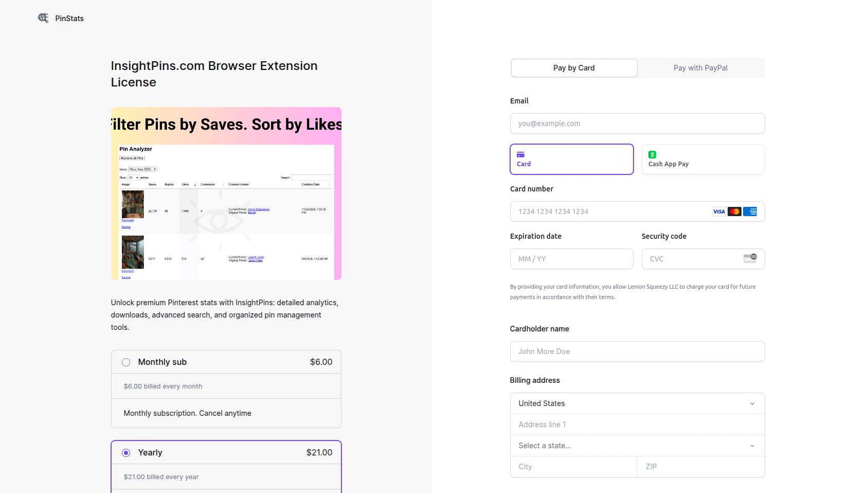868x493 pixels.
Task: Focus the Cardholder name field
Action: pos(637,351)
